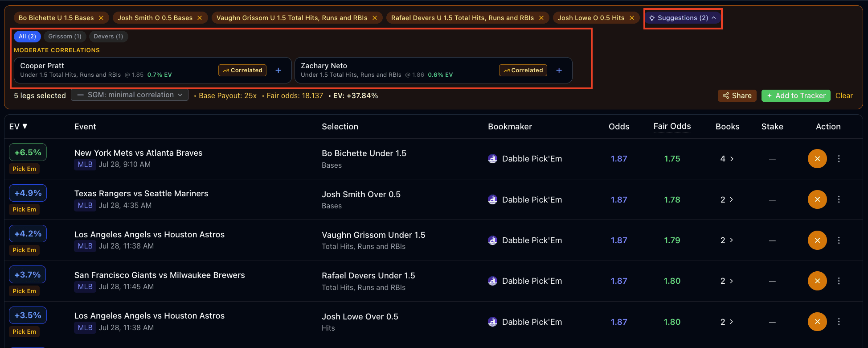Click Correlated badge on Cooper Pratt card
The image size is (868, 348).
[242, 70]
